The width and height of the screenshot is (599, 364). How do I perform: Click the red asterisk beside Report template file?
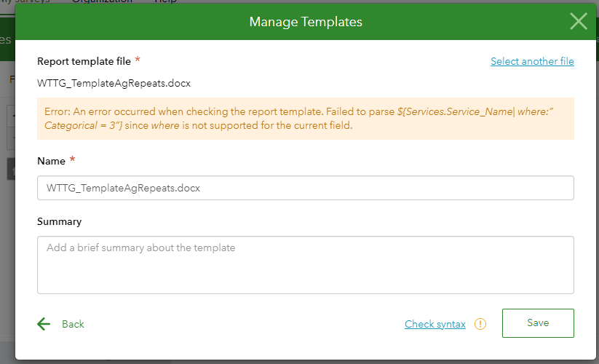[x=138, y=60]
